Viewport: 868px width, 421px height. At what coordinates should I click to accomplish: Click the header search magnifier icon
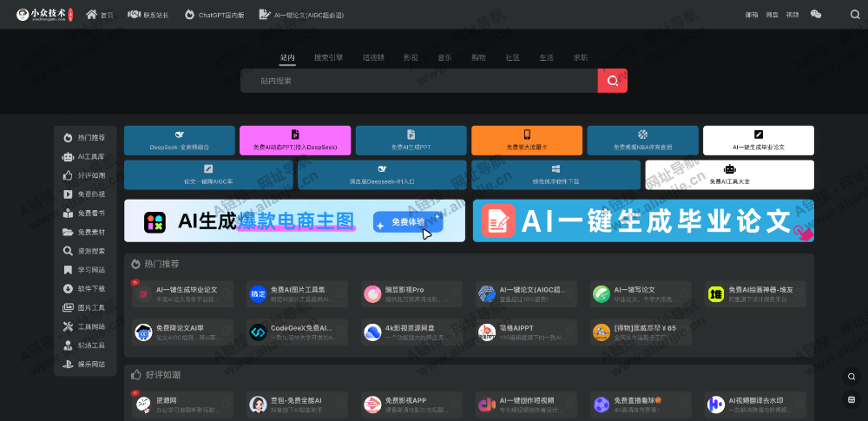[855, 15]
